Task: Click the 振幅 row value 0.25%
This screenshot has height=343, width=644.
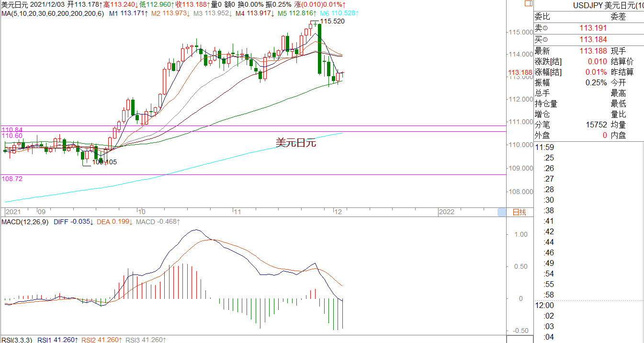Action: pos(596,82)
